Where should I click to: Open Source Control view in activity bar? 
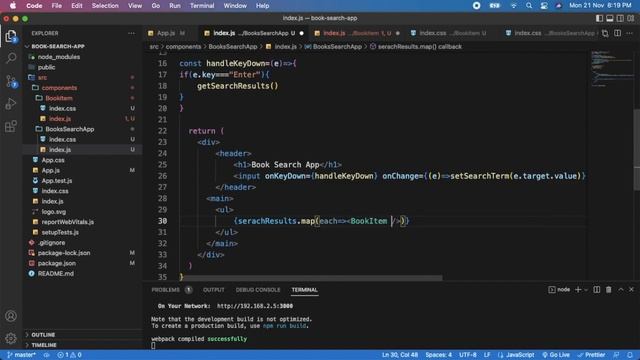click(11, 81)
